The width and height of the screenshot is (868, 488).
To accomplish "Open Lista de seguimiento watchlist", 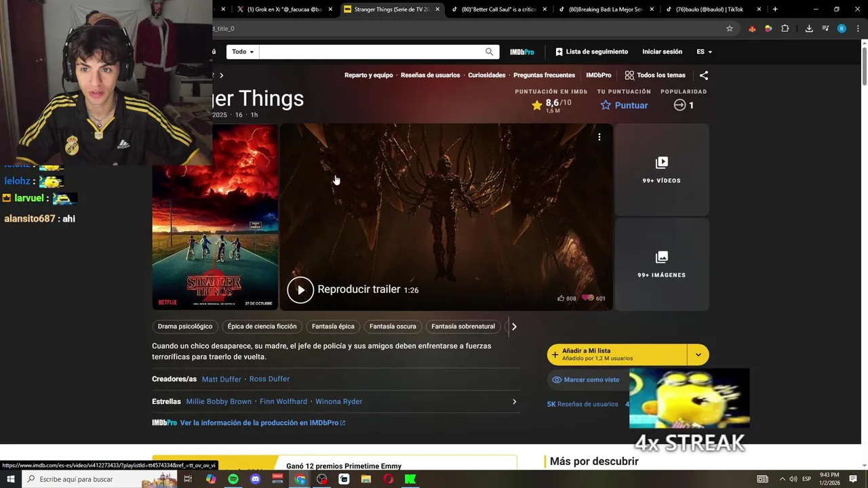I will [591, 52].
